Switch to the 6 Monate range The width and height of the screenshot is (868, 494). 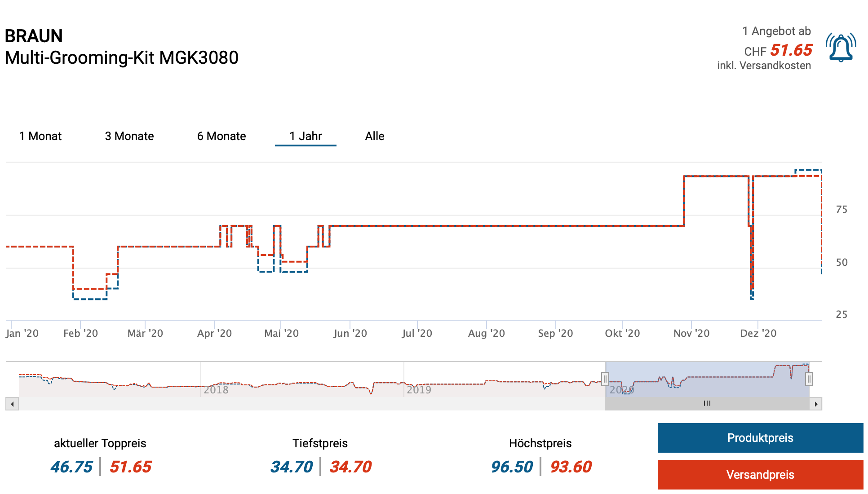tap(221, 136)
